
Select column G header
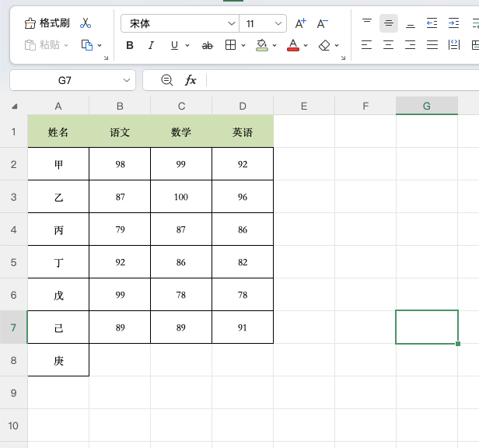pos(426,106)
